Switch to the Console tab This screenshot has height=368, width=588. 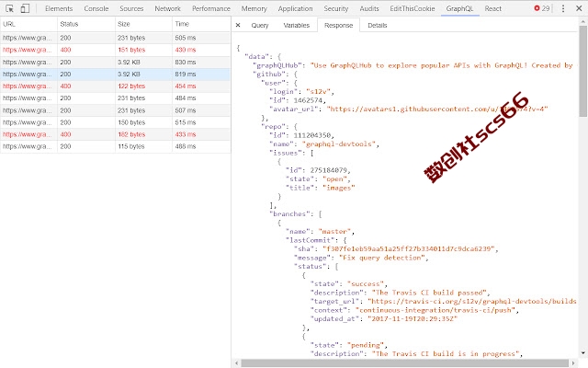[96, 8]
